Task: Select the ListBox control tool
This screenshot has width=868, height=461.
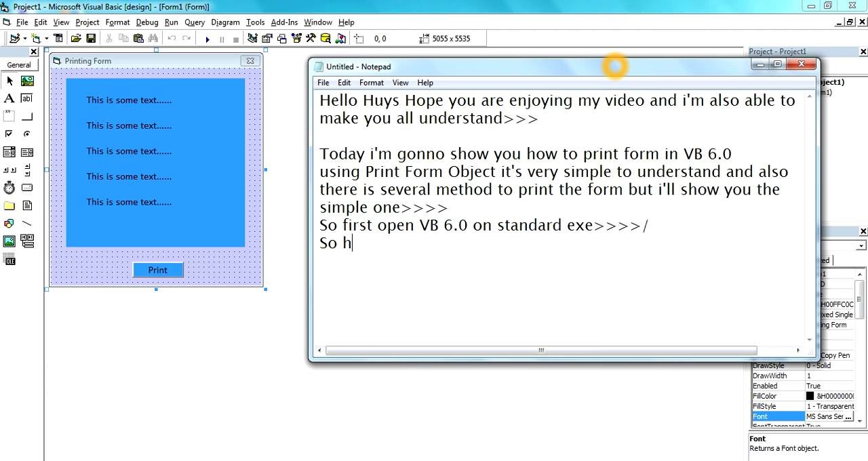Action: coord(27,152)
